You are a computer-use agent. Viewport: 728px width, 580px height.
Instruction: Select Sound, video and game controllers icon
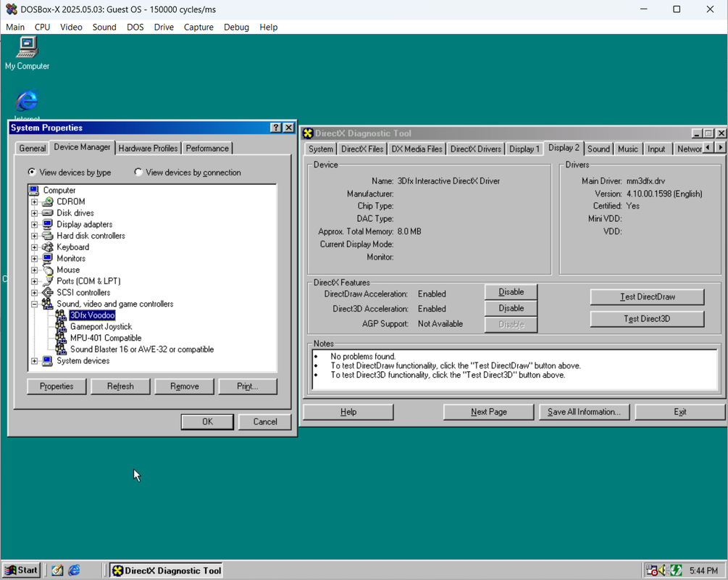point(47,304)
